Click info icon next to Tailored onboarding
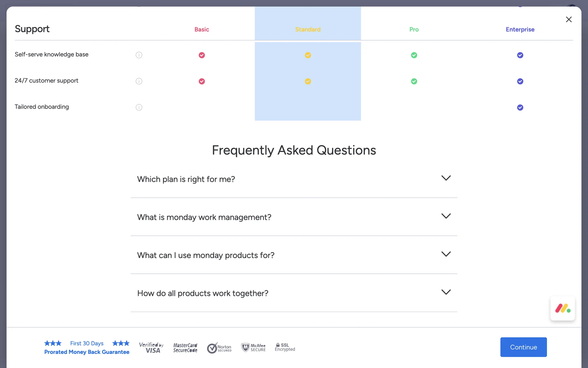The height and width of the screenshot is (368, 588). point(139,107)
